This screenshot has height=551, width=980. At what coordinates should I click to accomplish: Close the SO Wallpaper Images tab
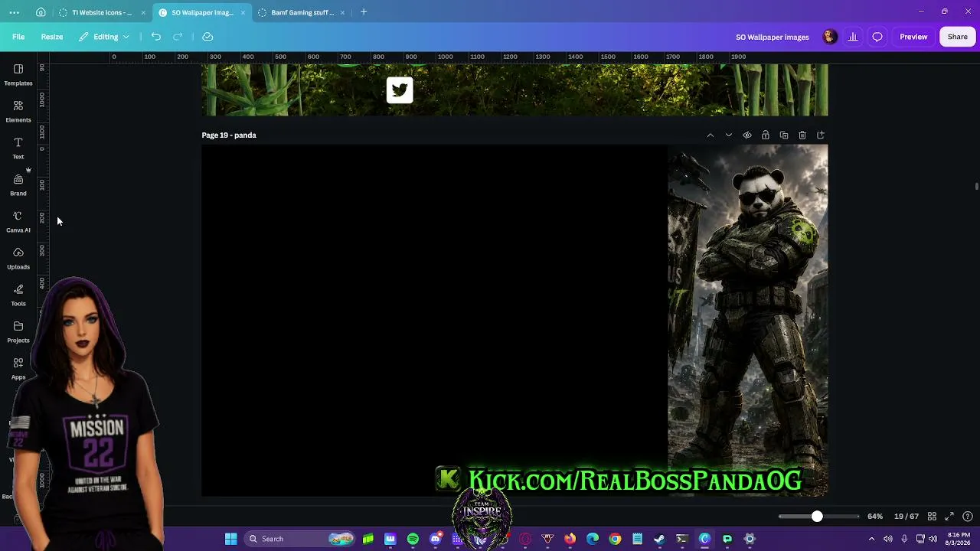(243, 12)
